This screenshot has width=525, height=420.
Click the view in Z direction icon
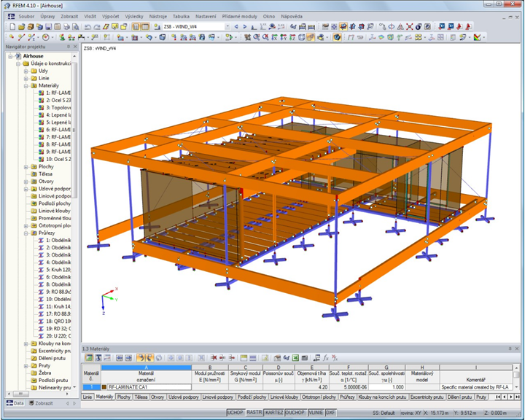(x=292, y=37)
